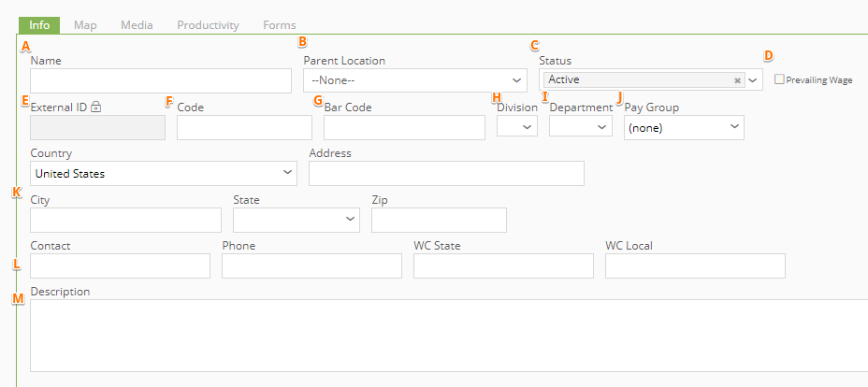Screen dimensions: 868x387
Task: Select the Forms tab
Action: click(x=280, y=25)
